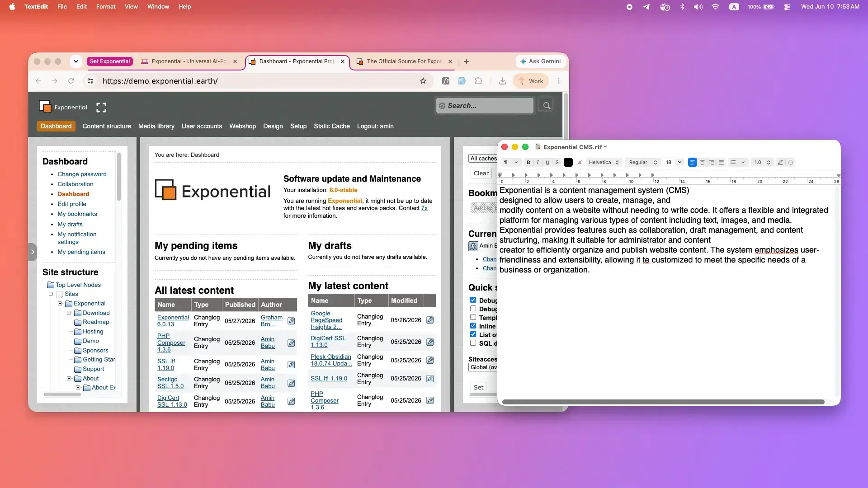Screen dimensions: 868x488
Task: Click the Bluetooth icon in menu bar
Action: point(682,7)
